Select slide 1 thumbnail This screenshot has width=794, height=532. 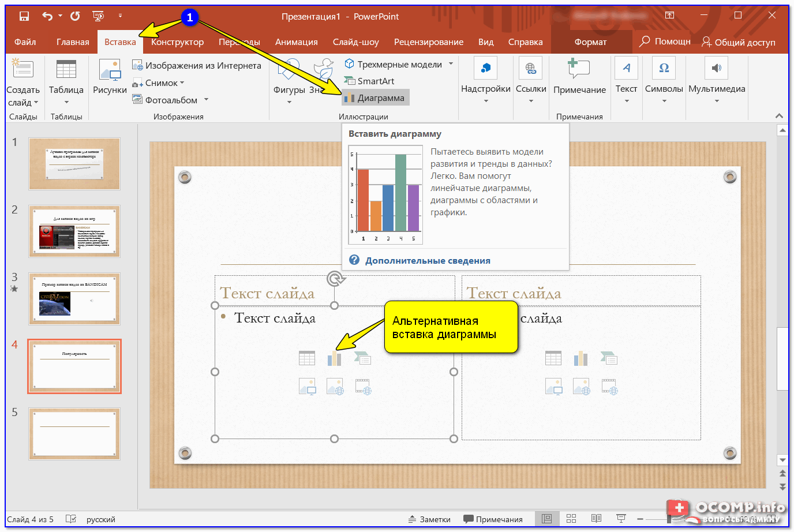tap(74, 164)
